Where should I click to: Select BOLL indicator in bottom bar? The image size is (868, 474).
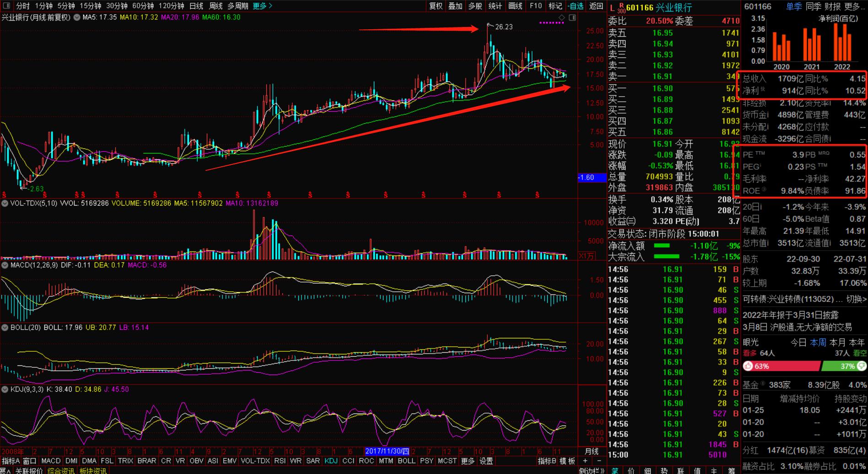point(406,461)
